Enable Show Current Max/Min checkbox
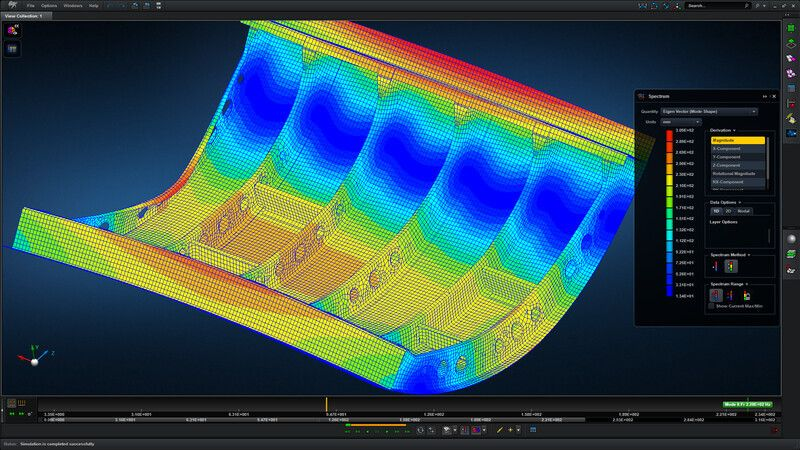Image resolution: width=800 pixels, height=450 pixels. pyautogui.click(x=711, y=306)
